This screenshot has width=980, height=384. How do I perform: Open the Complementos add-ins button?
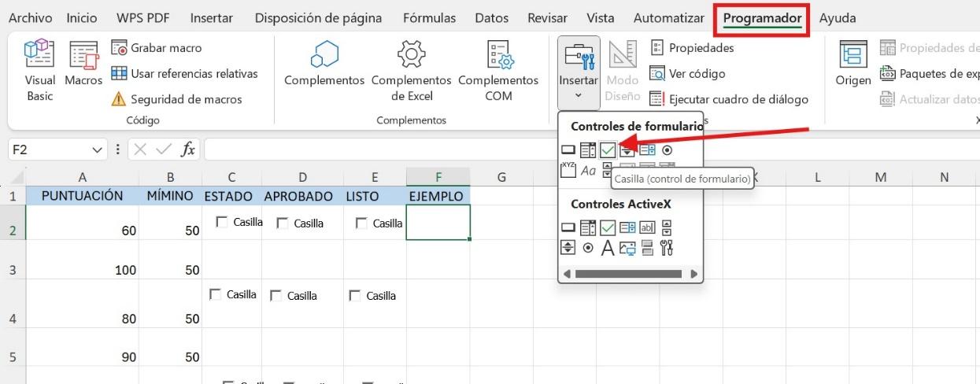pos(324,65)
